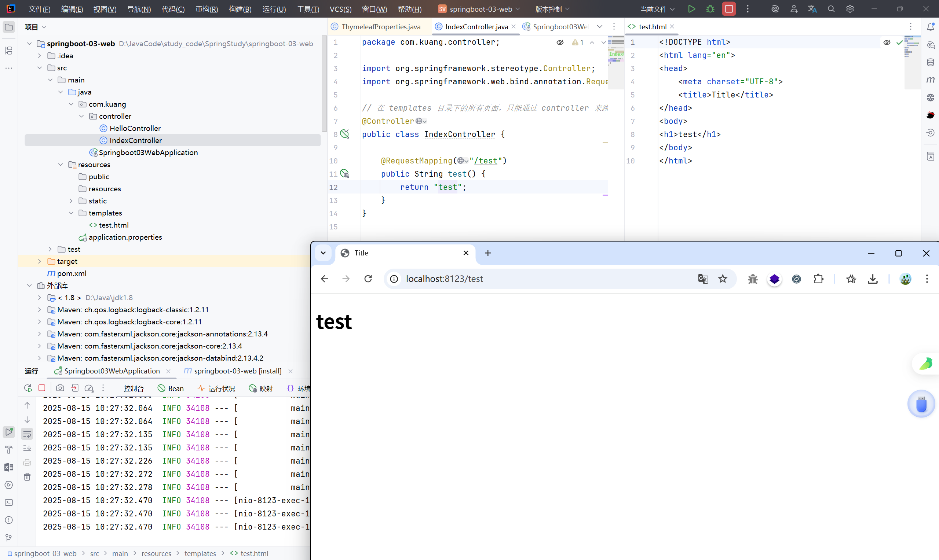The image size is (939, 560).
Task: Open the Maven tool window icon
Action: point(930,80)
